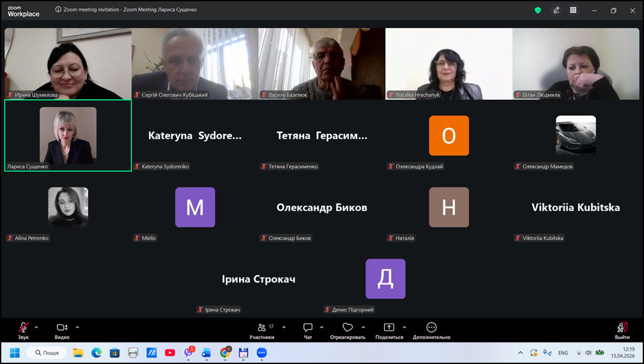Open system volume speaker icon
The width and height of the screenshot is (644, 364).
[x=588, y=353]
